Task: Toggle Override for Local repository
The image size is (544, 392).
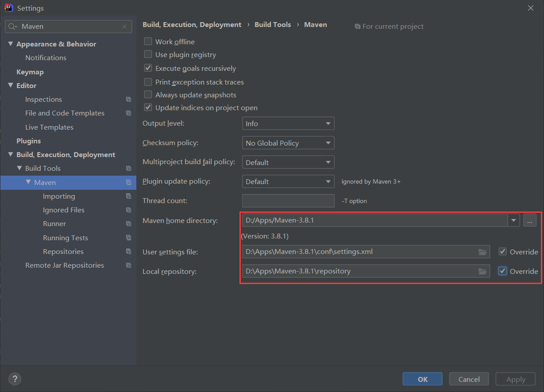Action: 502,271
